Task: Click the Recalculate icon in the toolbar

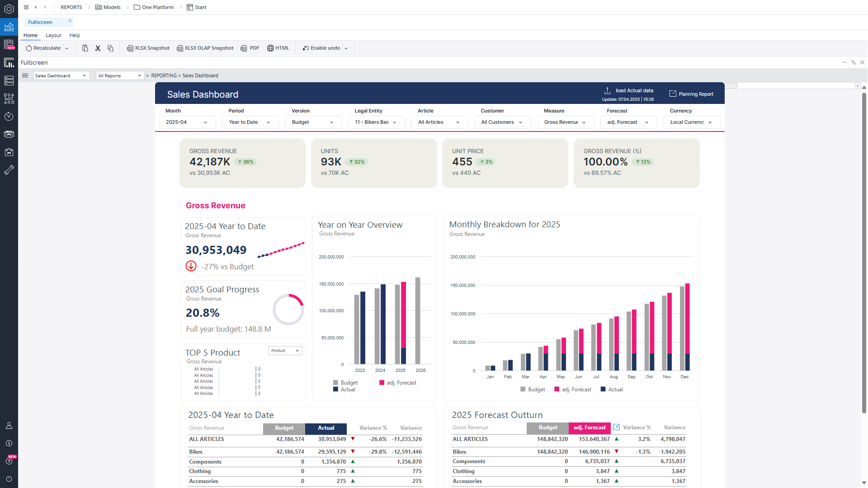Action: pyautogui.click(x=29, y=48)
